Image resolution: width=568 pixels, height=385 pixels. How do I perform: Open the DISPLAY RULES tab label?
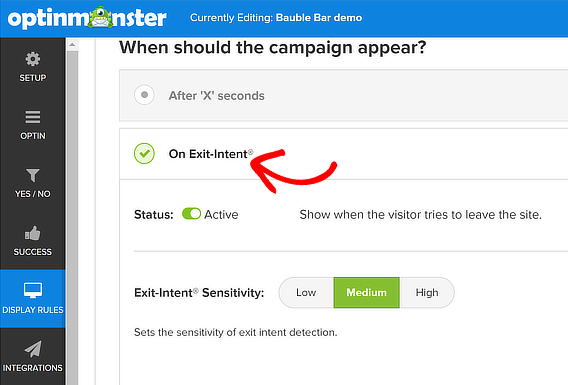[x=33, y=310]
